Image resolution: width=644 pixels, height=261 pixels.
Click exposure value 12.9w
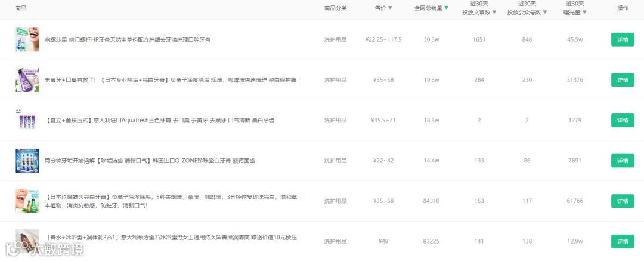click(575, 241)
